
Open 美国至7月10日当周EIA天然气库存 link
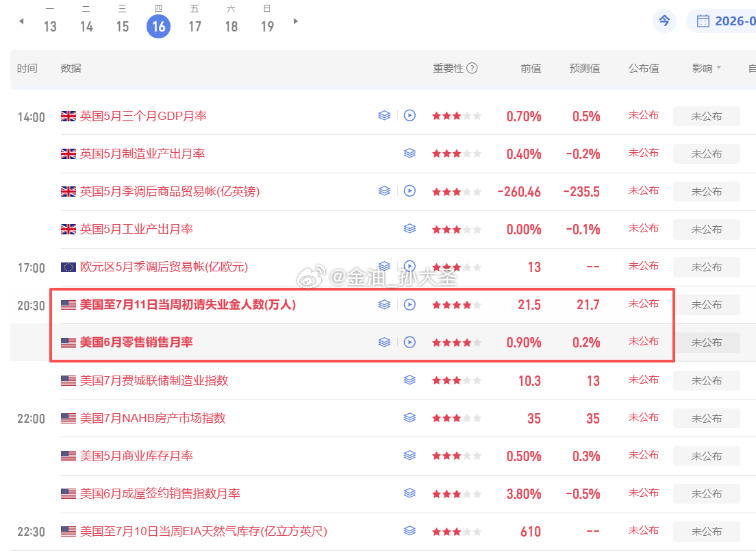203,531
